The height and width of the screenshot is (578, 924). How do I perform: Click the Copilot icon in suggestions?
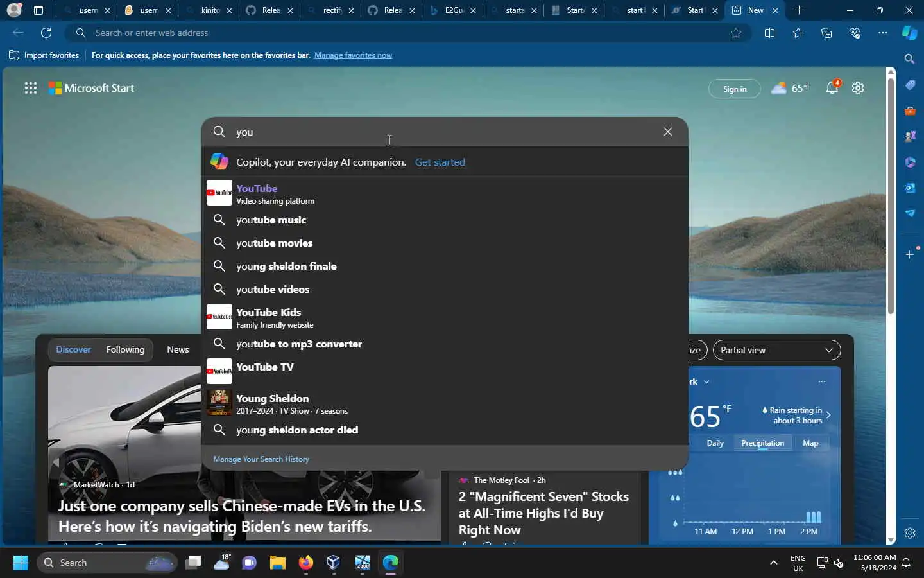219,162
